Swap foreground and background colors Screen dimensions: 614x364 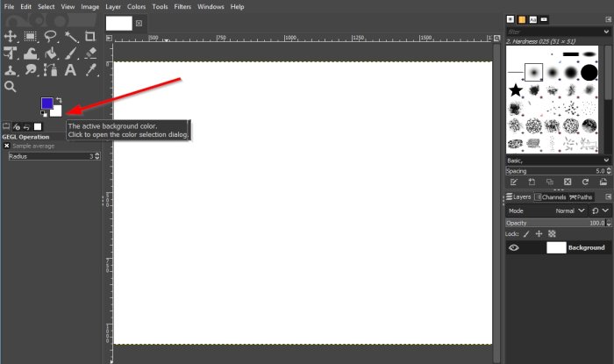point(59,100)
